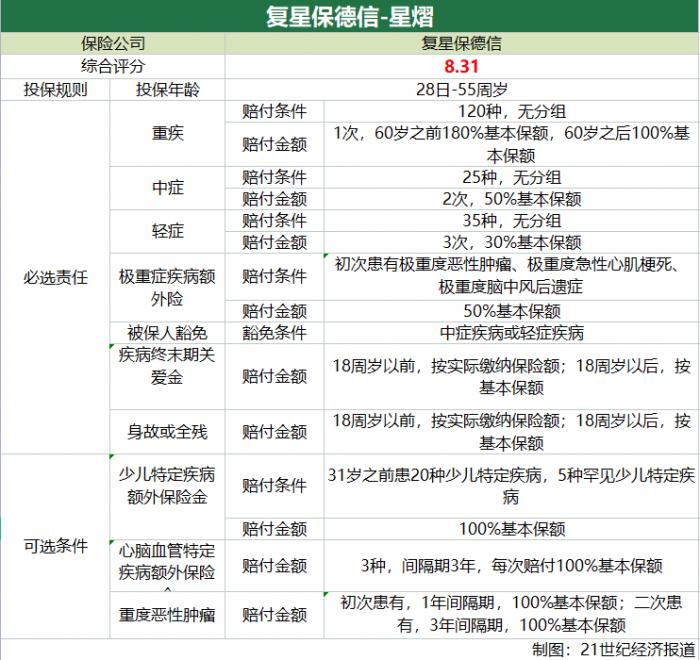Click the '复星保德信' company name cell

coord(462,44)
